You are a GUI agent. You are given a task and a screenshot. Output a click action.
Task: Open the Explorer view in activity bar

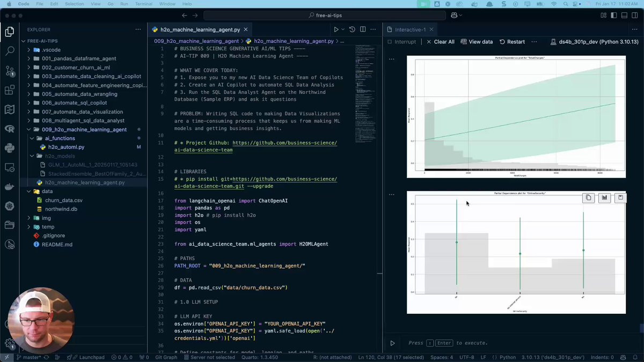9,32
